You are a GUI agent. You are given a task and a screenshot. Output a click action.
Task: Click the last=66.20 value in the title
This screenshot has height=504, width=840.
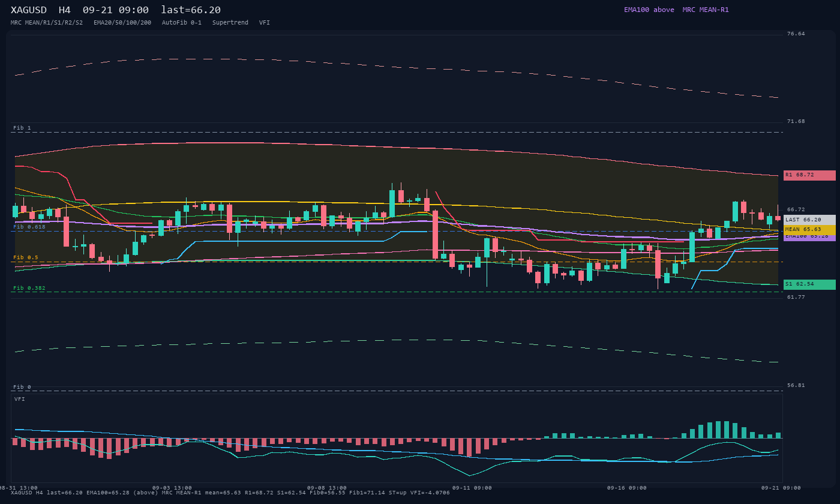pyautogui.click(x=191, y=10)
